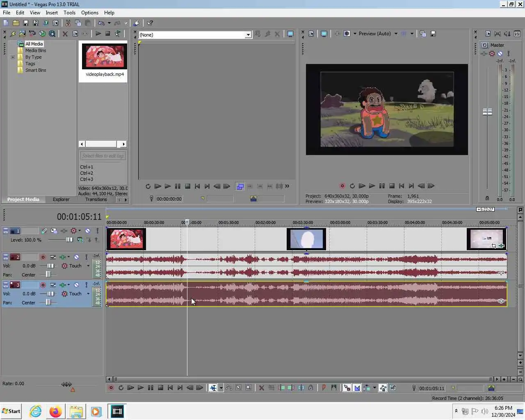Play preview video from start
The width and height of the screenshot is (525, 420).
tap(362, 186)
